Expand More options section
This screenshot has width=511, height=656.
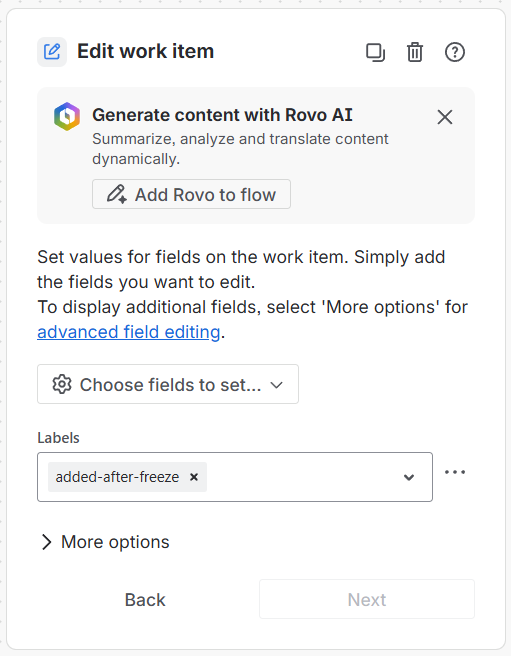(105, 542)
